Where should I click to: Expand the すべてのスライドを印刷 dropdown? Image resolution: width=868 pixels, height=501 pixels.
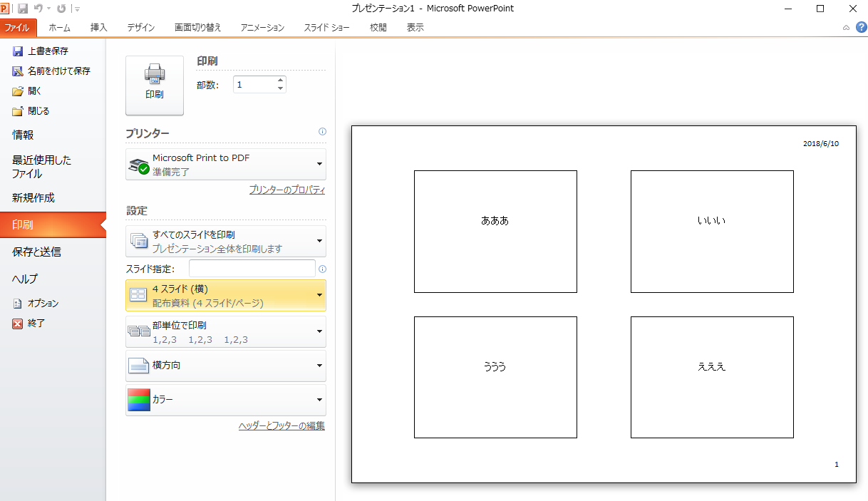pos(225,241)
